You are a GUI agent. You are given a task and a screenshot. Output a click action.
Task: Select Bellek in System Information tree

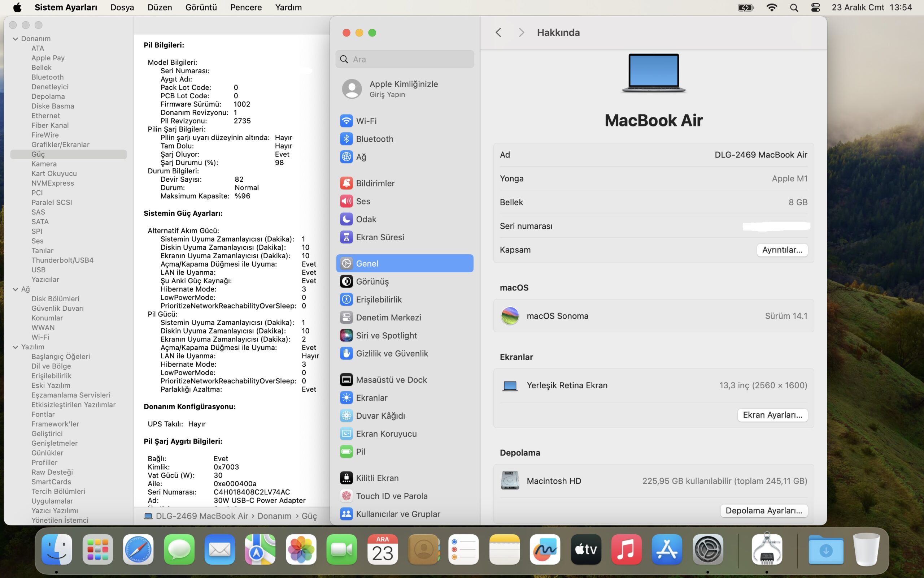coord(41,68)
